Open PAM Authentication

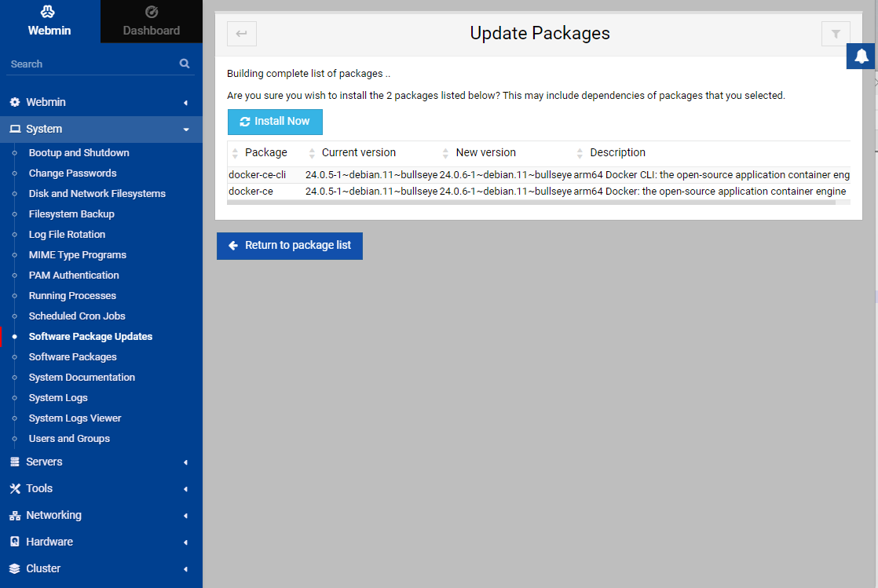click(74, 276)
